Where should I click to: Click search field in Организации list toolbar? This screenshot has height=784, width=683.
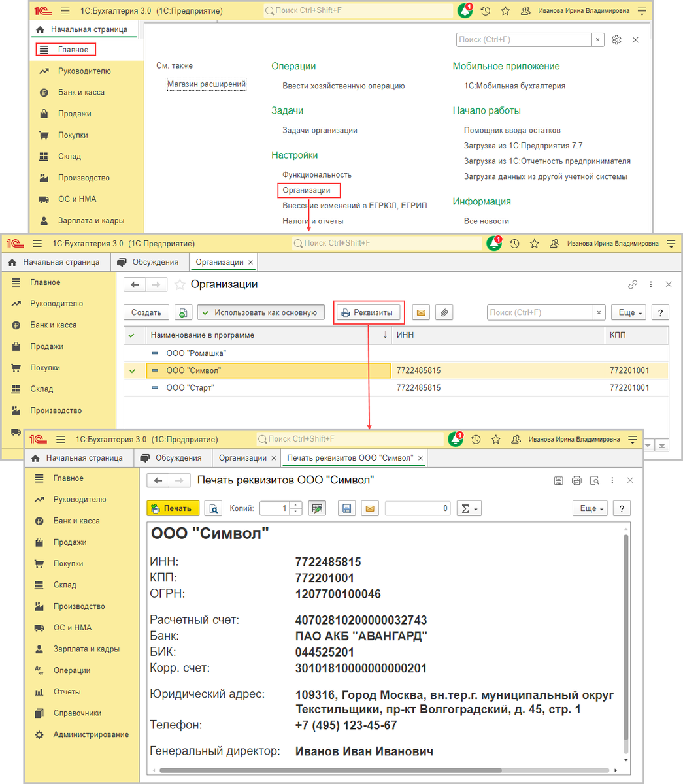pos(541,313)
